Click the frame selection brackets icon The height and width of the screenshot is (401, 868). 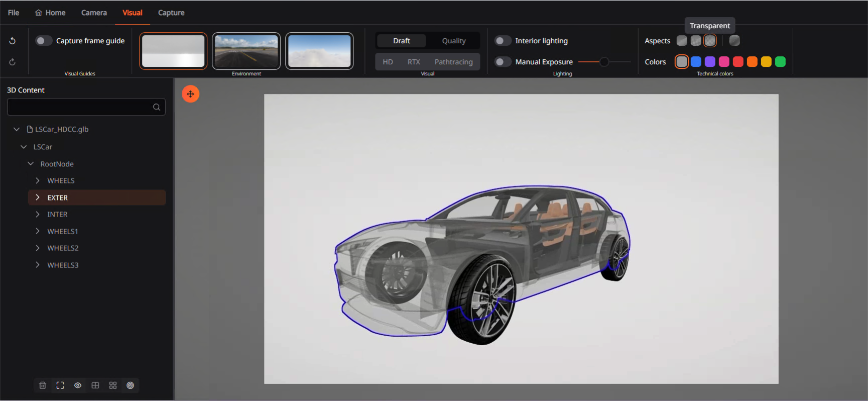click(60, 385)
